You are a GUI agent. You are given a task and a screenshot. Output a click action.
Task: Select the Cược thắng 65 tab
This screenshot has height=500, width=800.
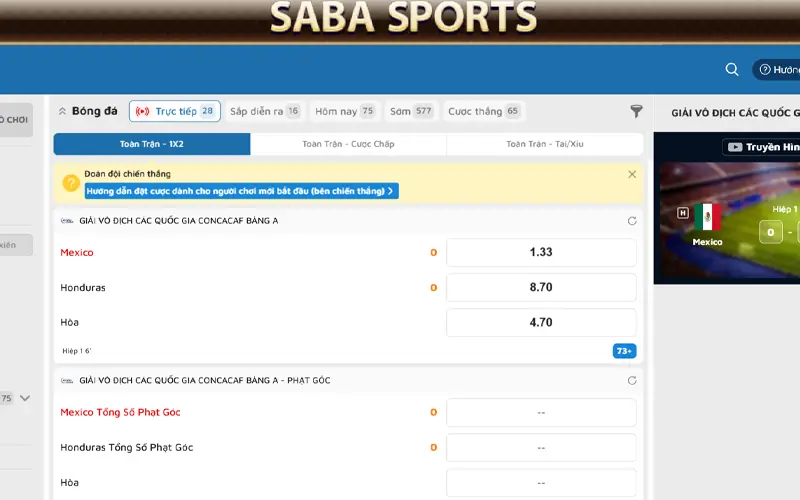(483, 111)
